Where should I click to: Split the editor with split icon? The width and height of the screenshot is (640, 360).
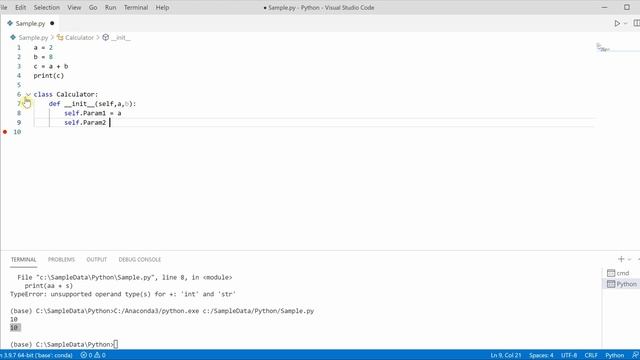pyautogui.click(x=636, y=23)
